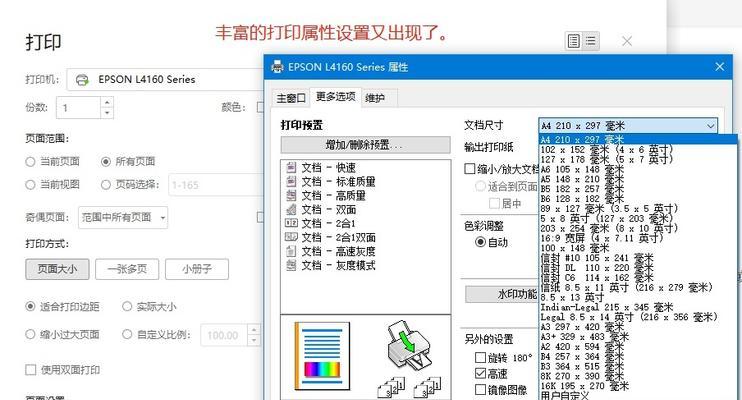Switch to 更多选项 tab
This screenshot has height=400, width=742.
pos(336,97)
